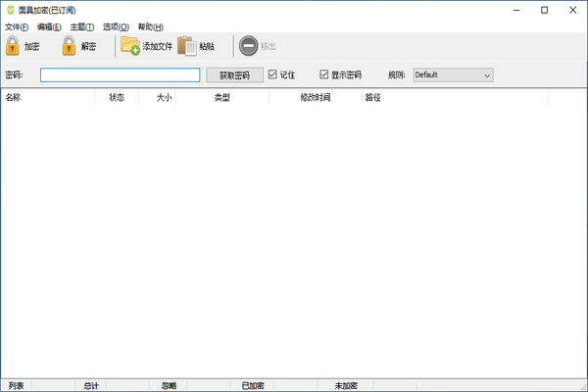
Task: Click the 移出 remove icon
Action: pyautogui.click(x=248, y=46)
